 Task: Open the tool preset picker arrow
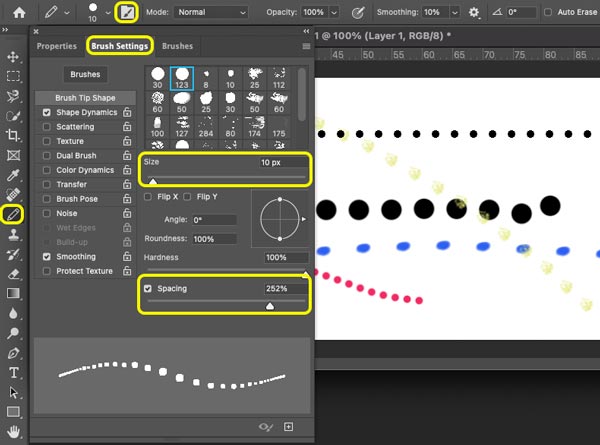67,13
